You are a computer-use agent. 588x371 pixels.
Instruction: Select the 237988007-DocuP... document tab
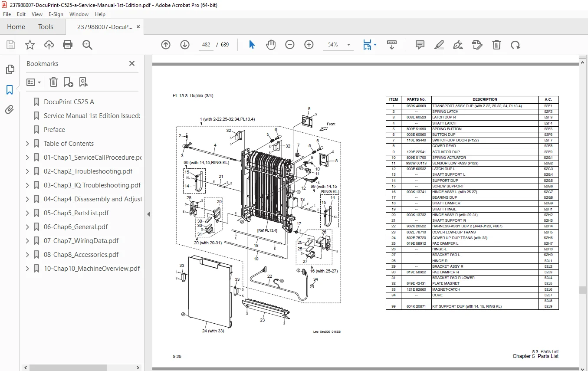click(x=105, y=27)
